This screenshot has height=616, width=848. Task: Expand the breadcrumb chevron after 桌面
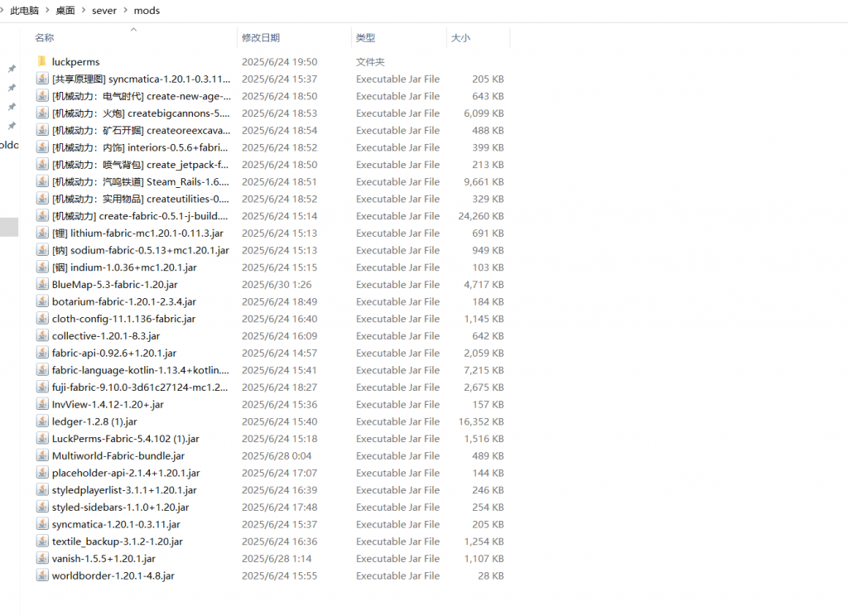[x=84, y=10]
